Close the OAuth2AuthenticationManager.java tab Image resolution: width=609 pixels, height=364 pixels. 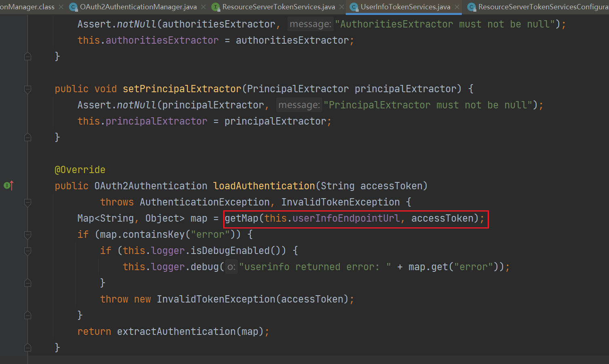click(203, 7)
